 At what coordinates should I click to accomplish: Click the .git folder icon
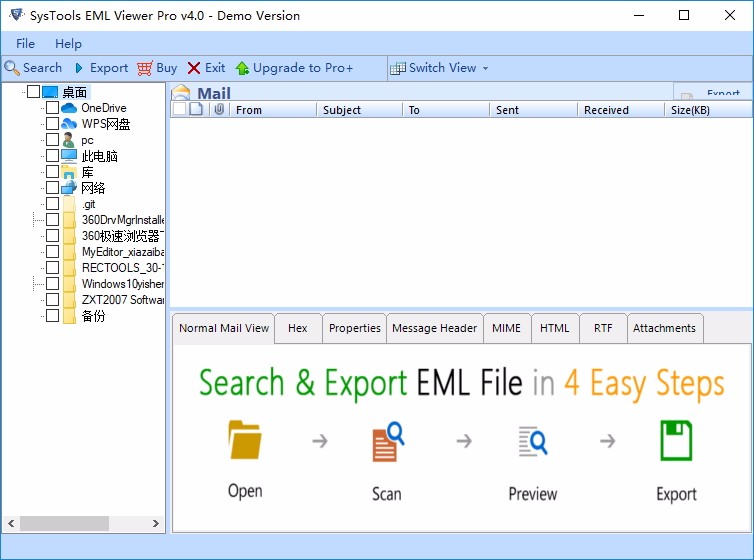pyautogui.click(x=69, y=204)
